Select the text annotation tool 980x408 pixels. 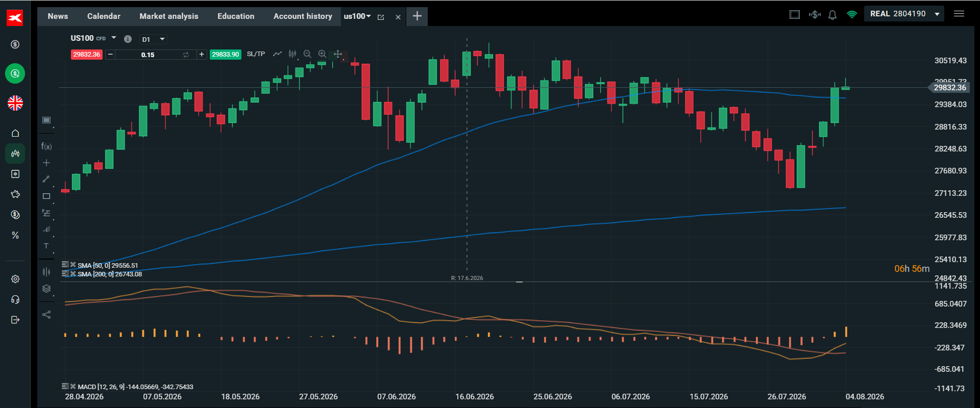tap(46, 246)
